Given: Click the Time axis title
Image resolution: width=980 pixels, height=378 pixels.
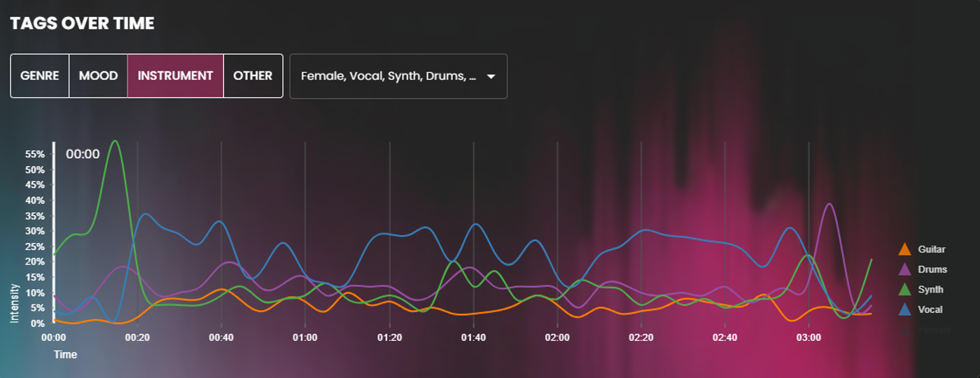Looking at the screenshot, I should pos(66,355).
